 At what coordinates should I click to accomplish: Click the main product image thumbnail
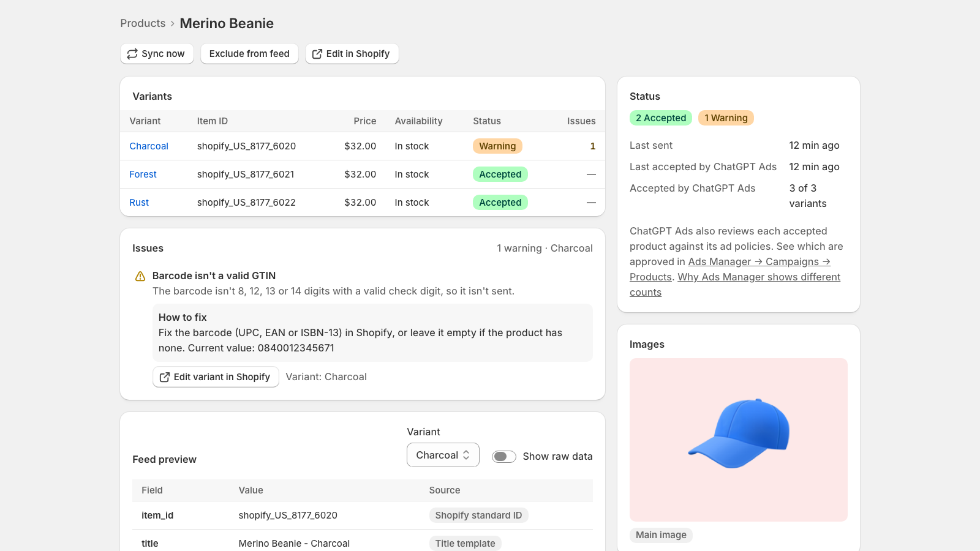[x=739, y=440]
